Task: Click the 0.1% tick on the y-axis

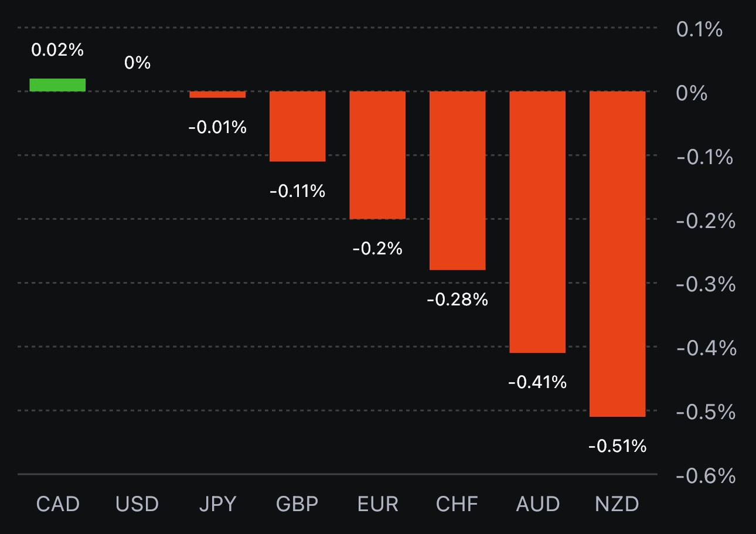Action: tap(699, 29)
